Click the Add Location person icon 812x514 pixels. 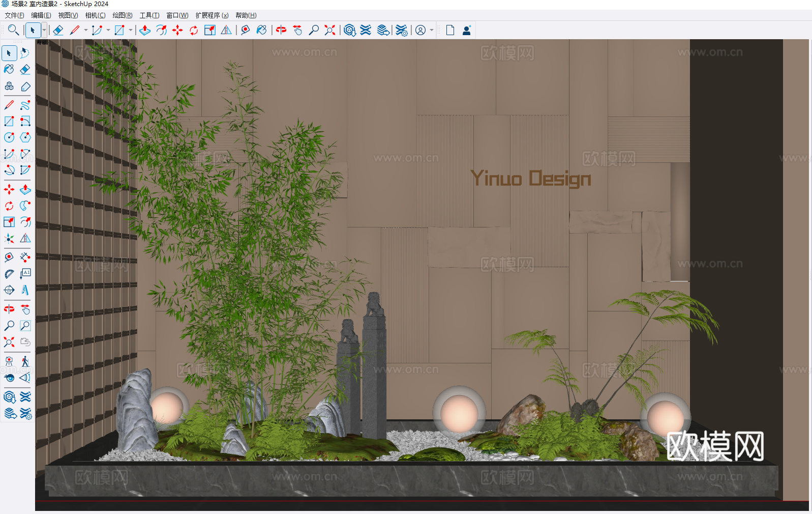click(x=466, y=31)
